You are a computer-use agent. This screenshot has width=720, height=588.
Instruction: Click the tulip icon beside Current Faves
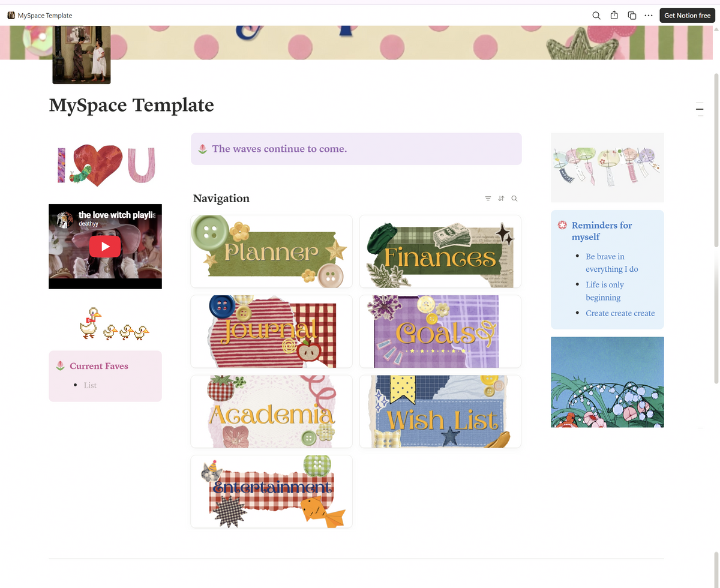coord(60,366)
